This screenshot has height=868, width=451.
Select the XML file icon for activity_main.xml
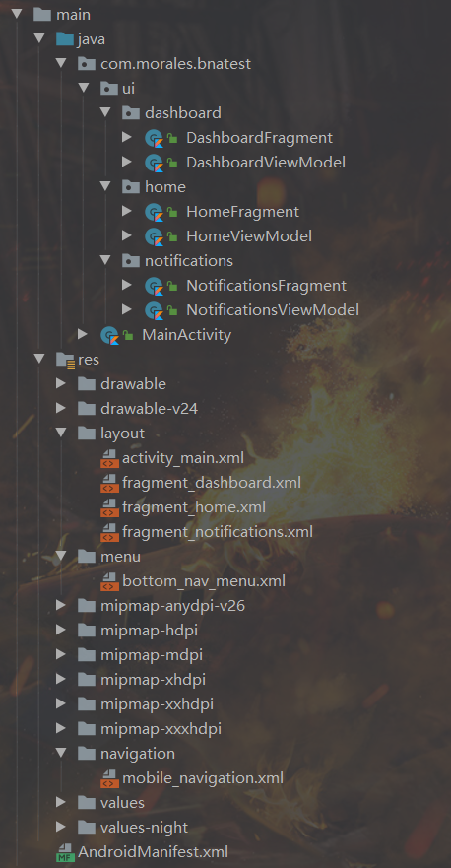[x=109, y=458]
